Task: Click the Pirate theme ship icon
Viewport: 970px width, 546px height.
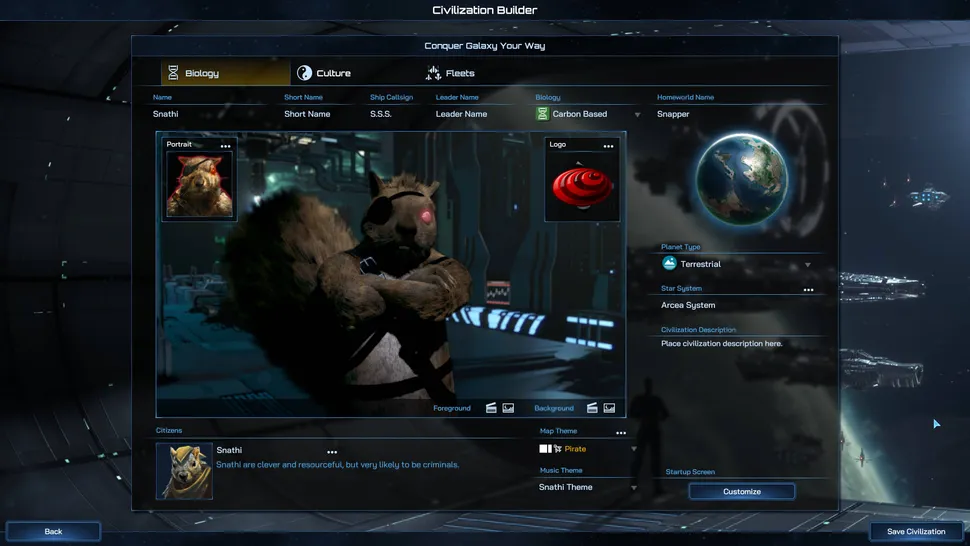Action: 557,449
